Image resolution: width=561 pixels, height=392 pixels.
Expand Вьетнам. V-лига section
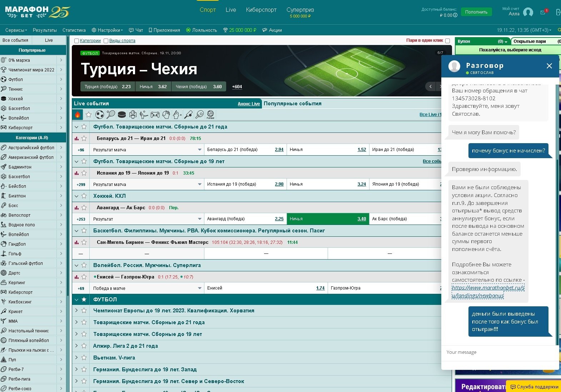coord(76,358)
